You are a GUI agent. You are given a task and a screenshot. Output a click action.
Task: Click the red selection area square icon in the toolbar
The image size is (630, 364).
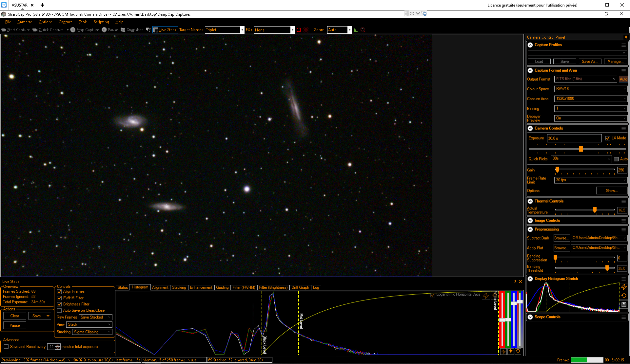[x=299, y=30]
